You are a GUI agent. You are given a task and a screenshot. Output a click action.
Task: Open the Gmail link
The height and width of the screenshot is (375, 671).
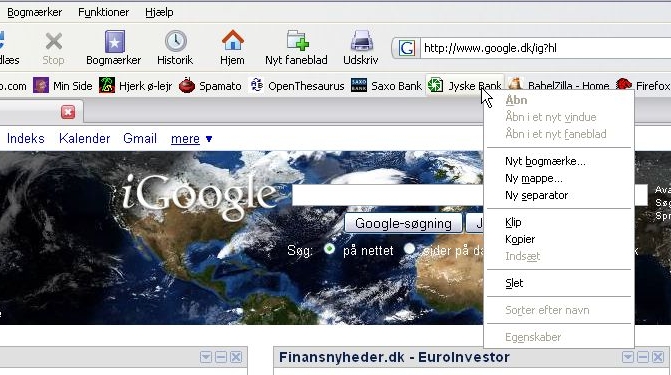point(140,139)
